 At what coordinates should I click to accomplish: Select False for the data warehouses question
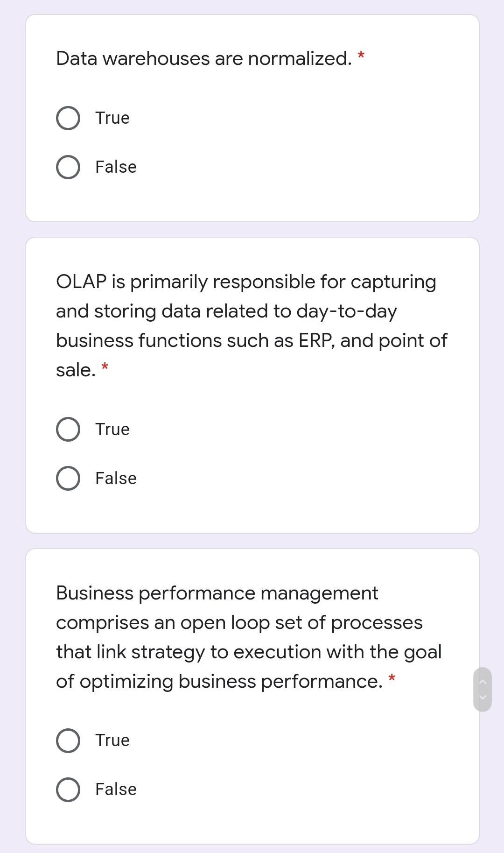pyautogui.click(x=68, y=167)
